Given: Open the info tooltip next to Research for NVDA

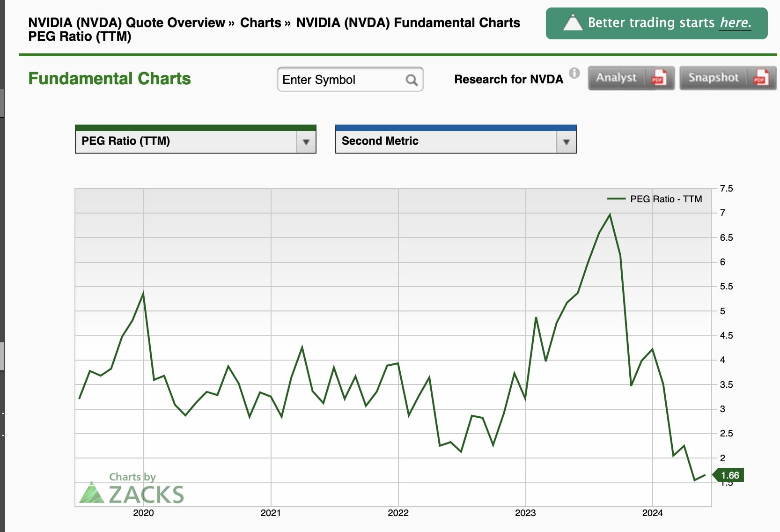Looking at the screenshot, I should click(x=574, y=73).
